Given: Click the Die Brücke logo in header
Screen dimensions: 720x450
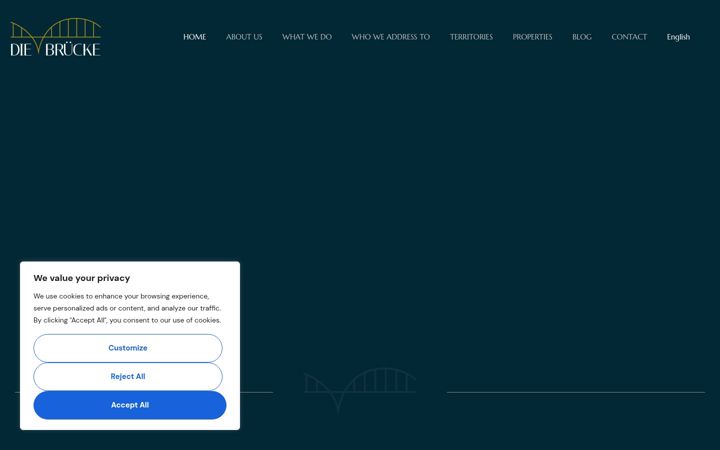Looking at the screenshot, I should [56, 37].
